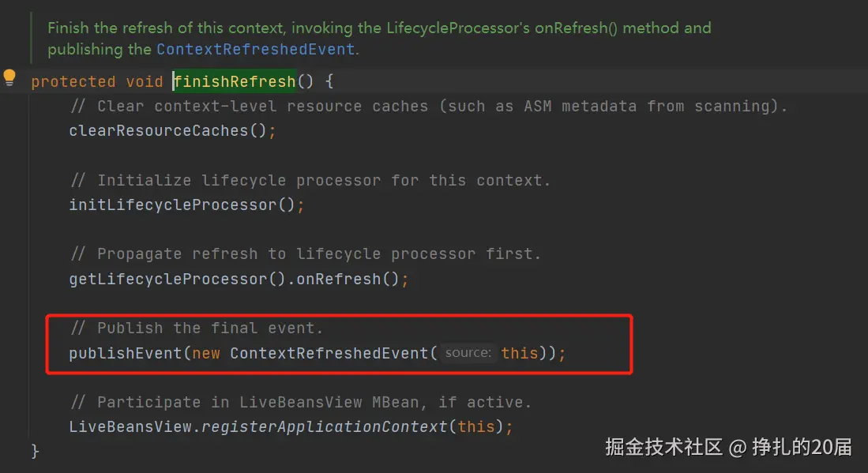Click the 'source:' parameter hint
The height and width of the screenshot is (473, 868).
[468, 353]
